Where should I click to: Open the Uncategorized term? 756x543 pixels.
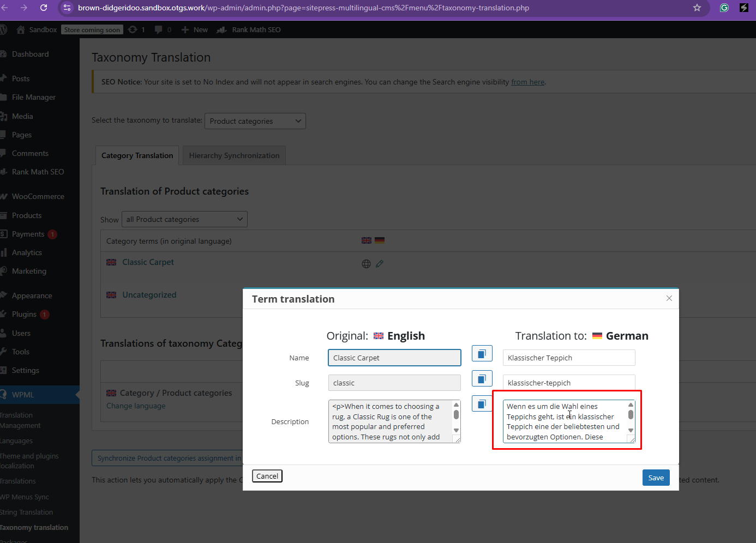[x=149, y=295]
